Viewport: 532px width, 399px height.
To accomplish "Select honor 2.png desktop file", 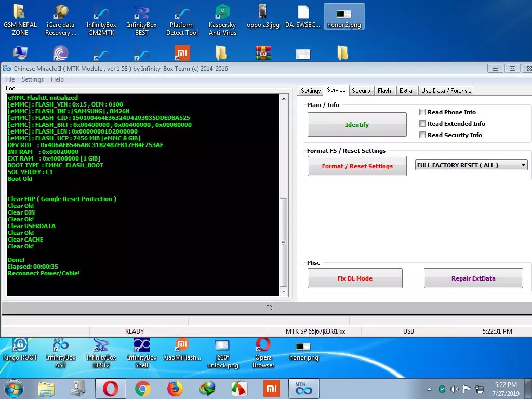I will 344,16.
